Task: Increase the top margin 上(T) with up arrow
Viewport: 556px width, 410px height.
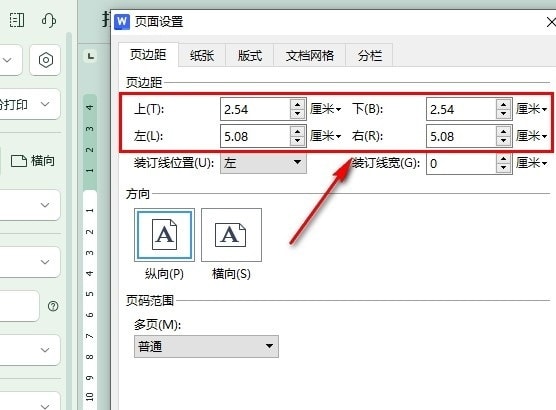Action: pos(297,104)
